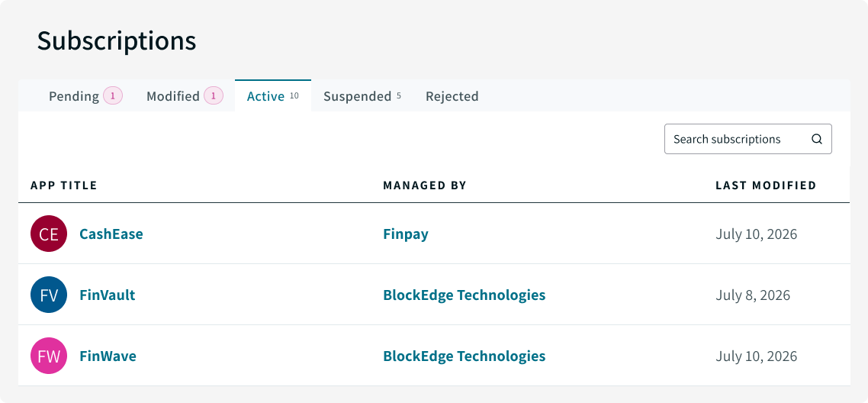Click the FW avatar for FinWave
Viewport: 868px width, 403px height.
tap(49, 356)
